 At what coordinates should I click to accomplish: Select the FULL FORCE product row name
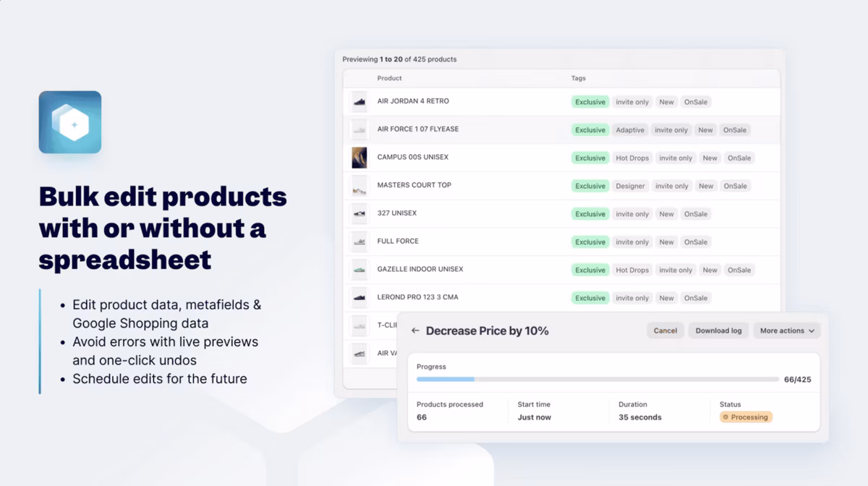(398, 241)
